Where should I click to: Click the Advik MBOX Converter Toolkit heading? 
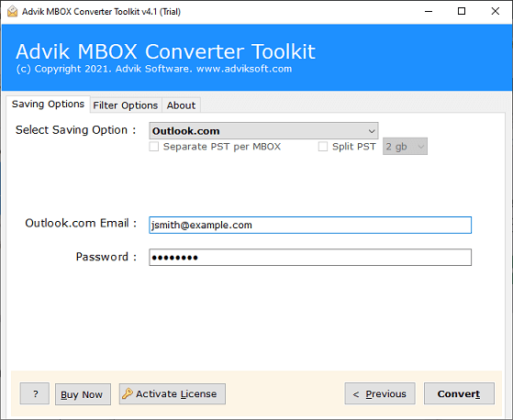(165, 51)
